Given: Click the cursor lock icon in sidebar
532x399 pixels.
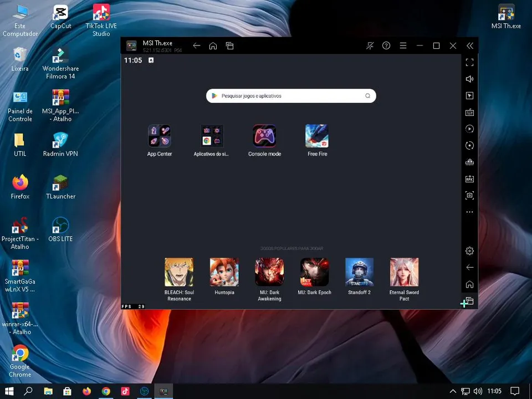Looking at the screenshot, I should coord(469,96).
